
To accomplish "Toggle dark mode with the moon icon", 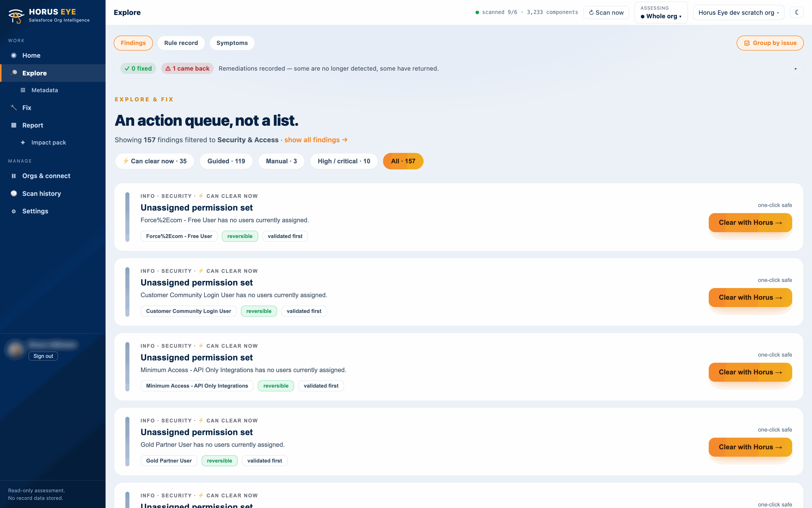I will [x=797, y=12].
